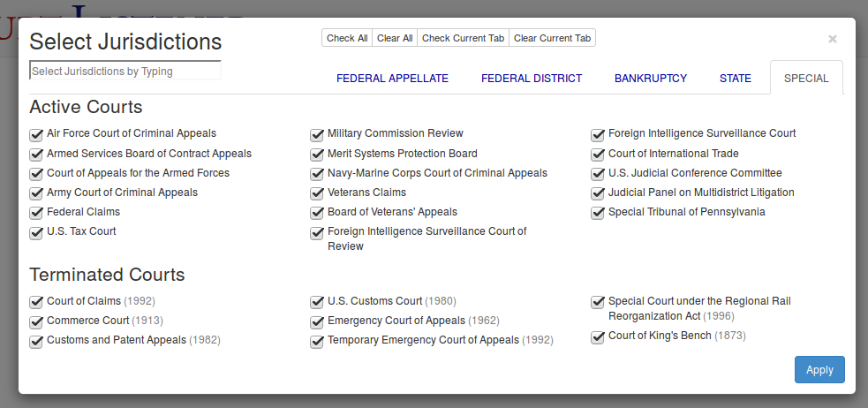
Task: Select the State tab
Action: (x=736, y=78)
